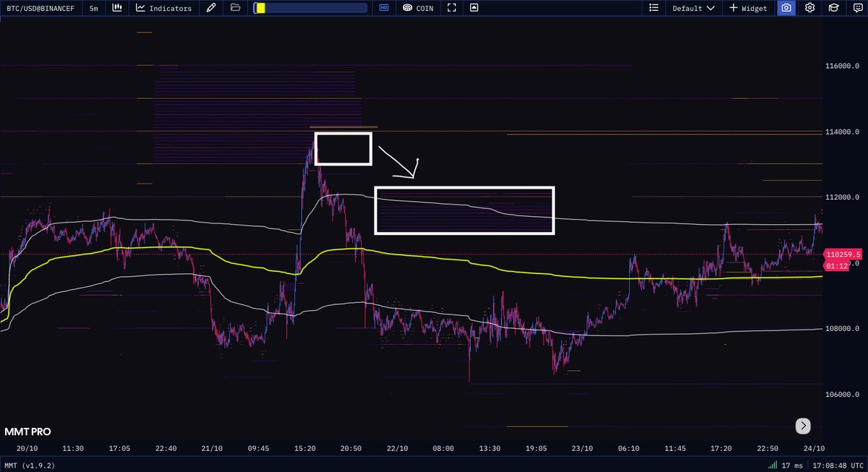Toggle HD mode on the toolbar
This screenshot has width=868, height=472.
(384, 8)
